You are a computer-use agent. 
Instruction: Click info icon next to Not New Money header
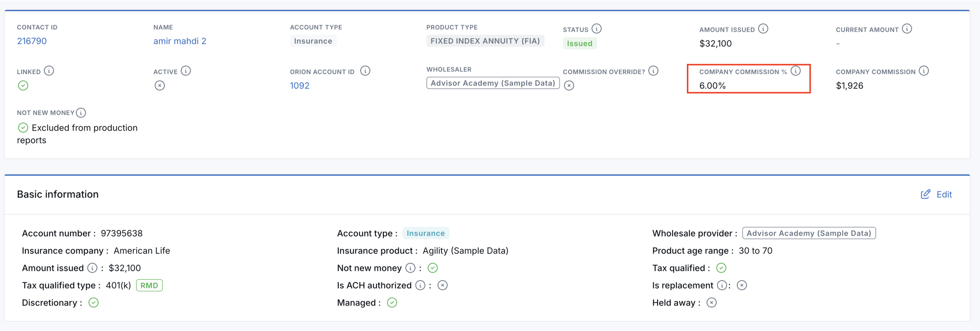pos(81,113)
